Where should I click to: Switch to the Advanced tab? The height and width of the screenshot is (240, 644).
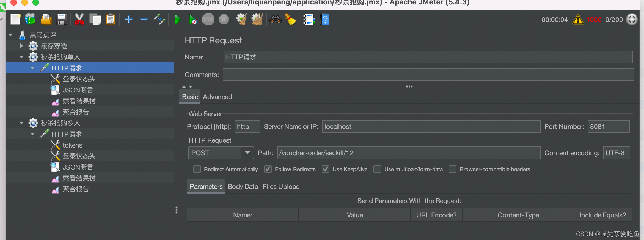[x=217, y=97]
